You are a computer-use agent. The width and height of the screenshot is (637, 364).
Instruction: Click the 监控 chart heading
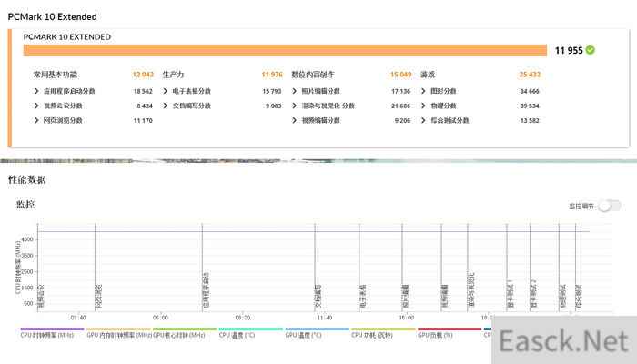tap(25, 205)
